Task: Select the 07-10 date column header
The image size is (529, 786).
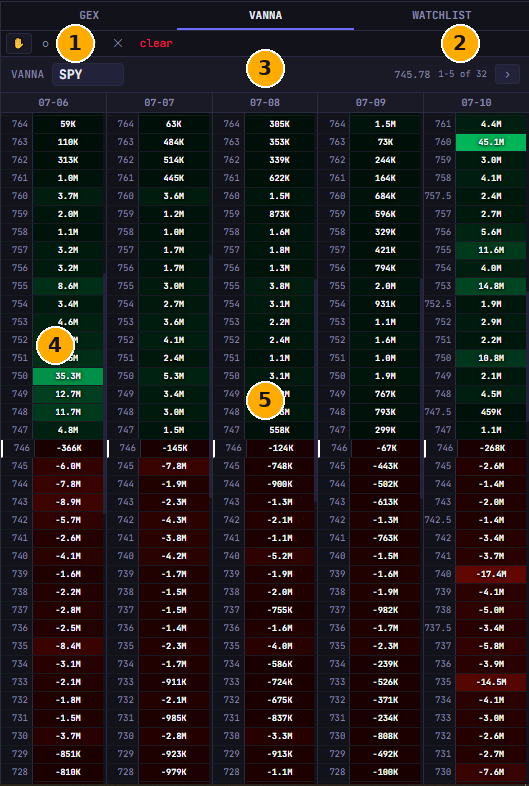Action: tap(476, 103)
